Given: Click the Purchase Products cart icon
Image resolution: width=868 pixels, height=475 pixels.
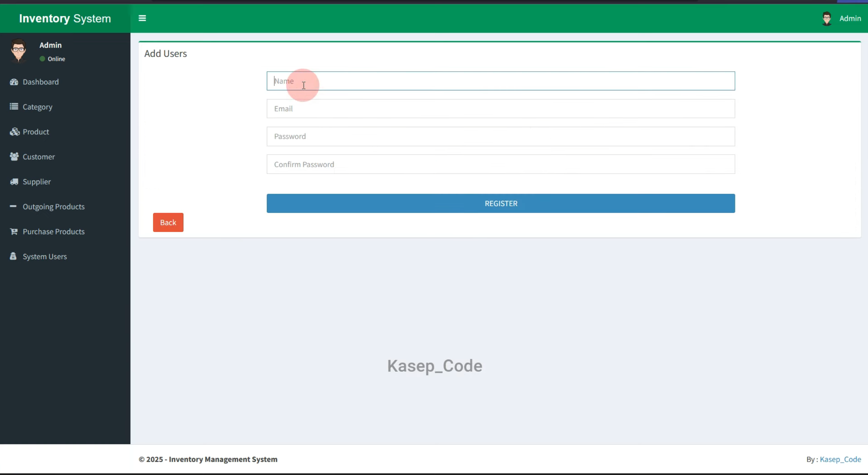Looking at the screenshot, I should [x=14, y=231].
